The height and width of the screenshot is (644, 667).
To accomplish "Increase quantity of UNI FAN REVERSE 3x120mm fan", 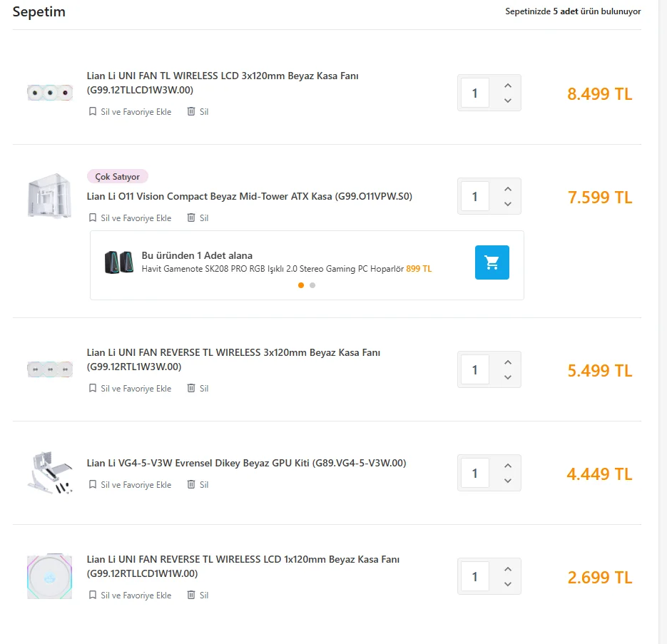I will [508, 362].
